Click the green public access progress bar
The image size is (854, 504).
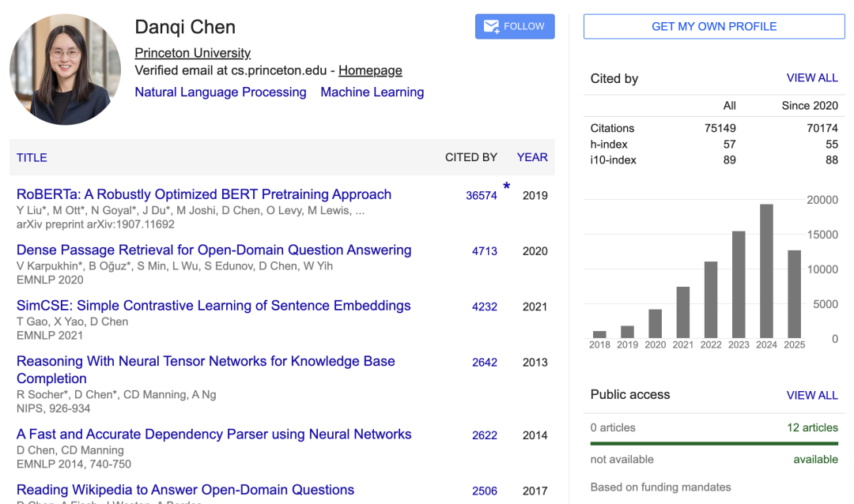pos(714,444)
